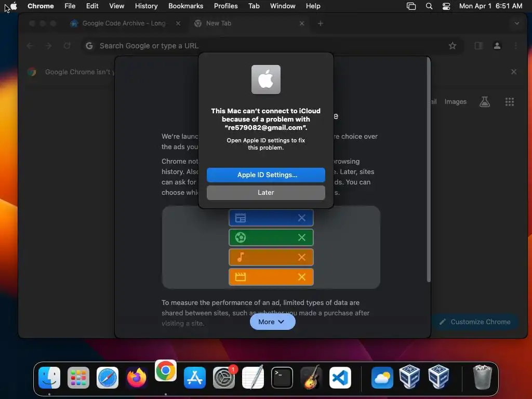Open the Apple menu

(14, 6)
